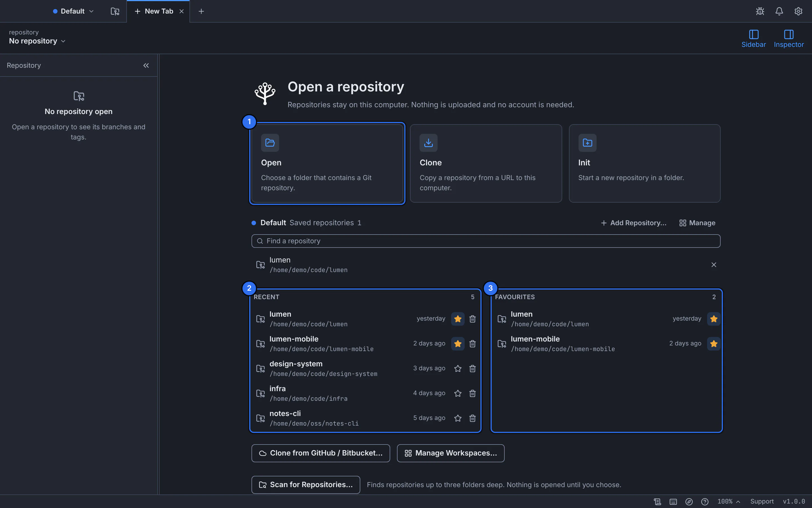Open keyboard shortcuts icon in status bar
Image resolution: width=812 pixels, height=508 pixels.
pos(673,502)
